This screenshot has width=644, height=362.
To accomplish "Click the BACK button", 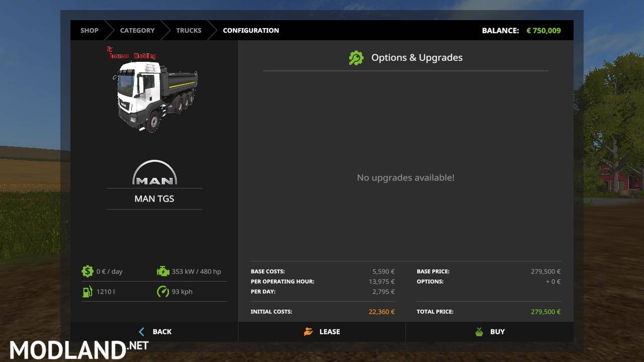I will [154, 332].
